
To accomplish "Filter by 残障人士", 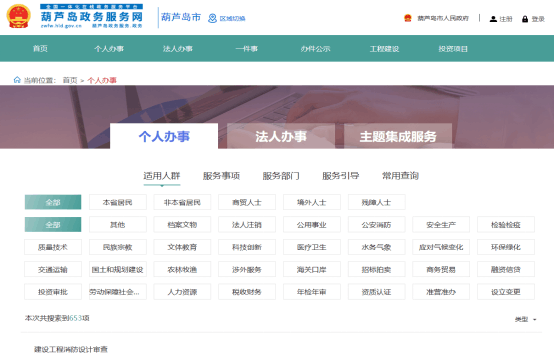I will click(376, 202).
